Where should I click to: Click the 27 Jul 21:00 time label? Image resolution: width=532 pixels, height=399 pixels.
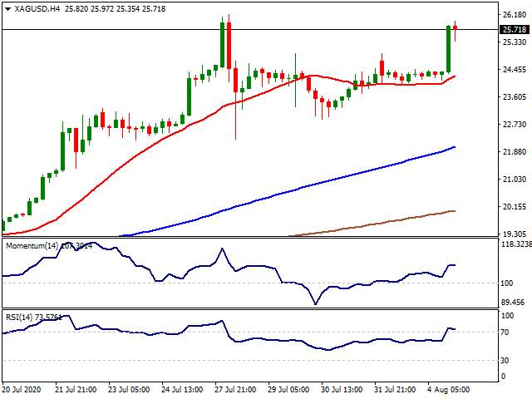[x=235, y=390]
